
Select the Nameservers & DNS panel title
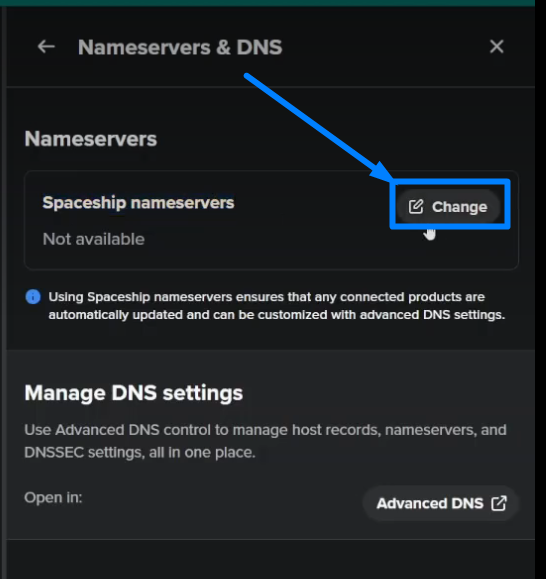point(180,47)
